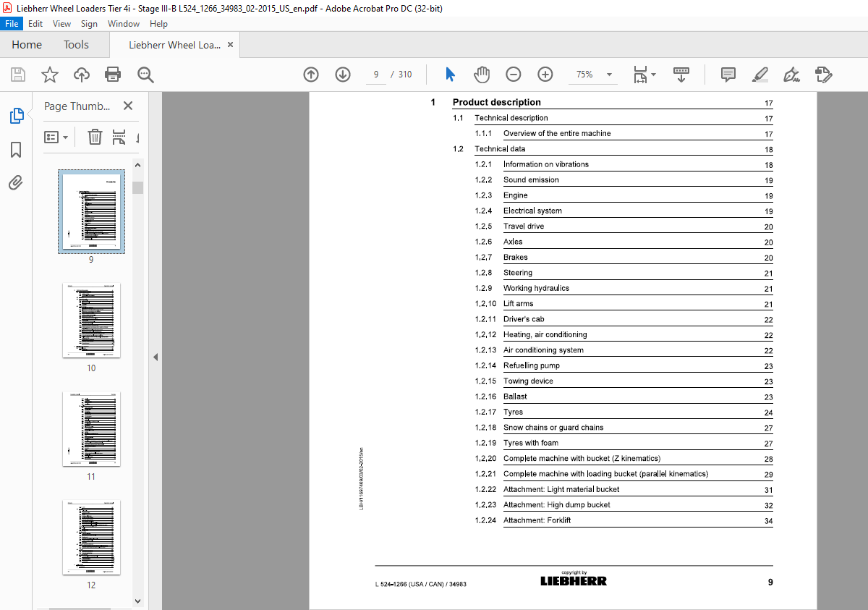This screenshot has width=868, height=610.
Task: Select the page 11 thumbnail
Action: click(x=91, y=429)
